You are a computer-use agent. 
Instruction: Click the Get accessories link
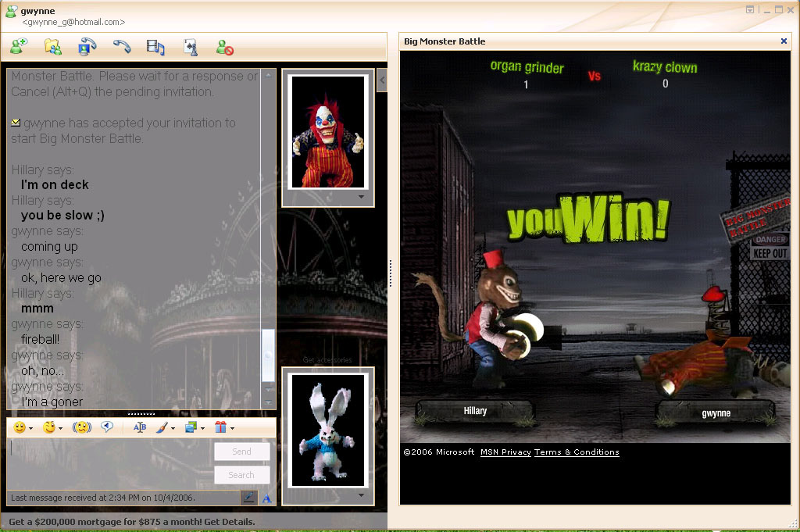click(x=327, y=359)
